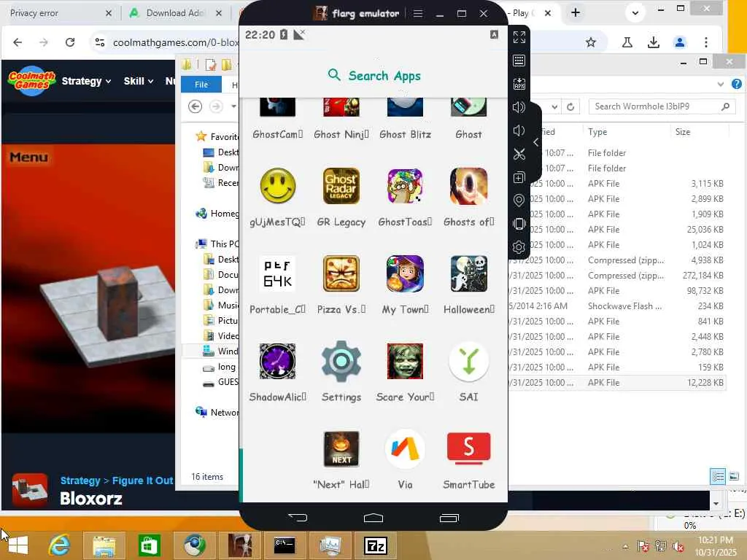Launch the SmartTube app
The height and width of the screenshot is (560, 747).
click(469, 448)
